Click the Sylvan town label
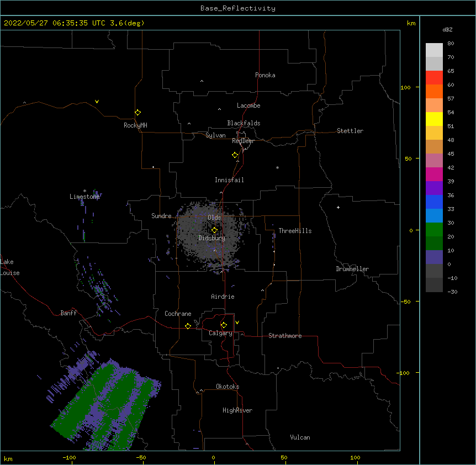Viewport: 476px width, 465px height. (215, 135)
